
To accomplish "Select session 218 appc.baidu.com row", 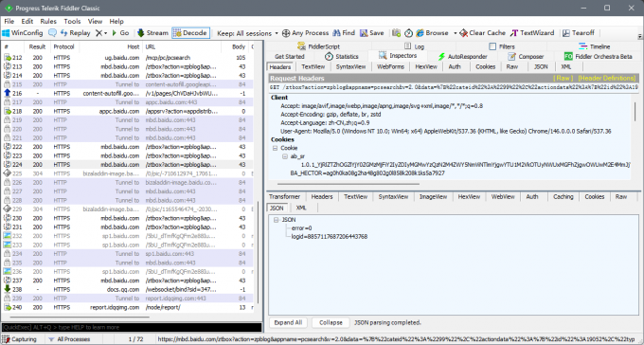I will click(127, 111).
